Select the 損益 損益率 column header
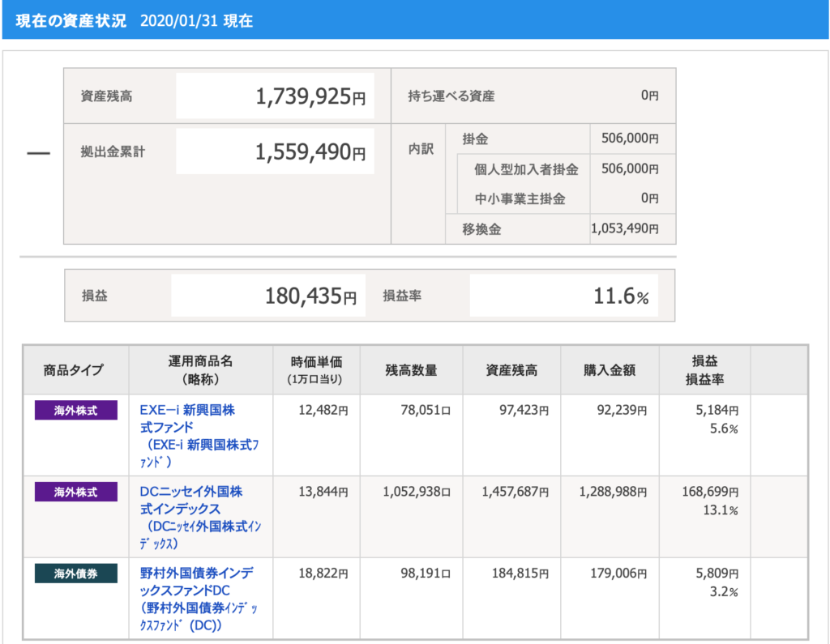Viewport: 830px width, 644px height. pyautogui.click(x=704, y=370)
